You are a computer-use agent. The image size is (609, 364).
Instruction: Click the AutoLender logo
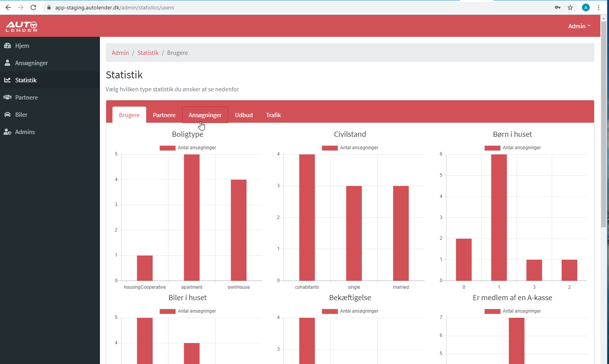(x=22, y=26)
